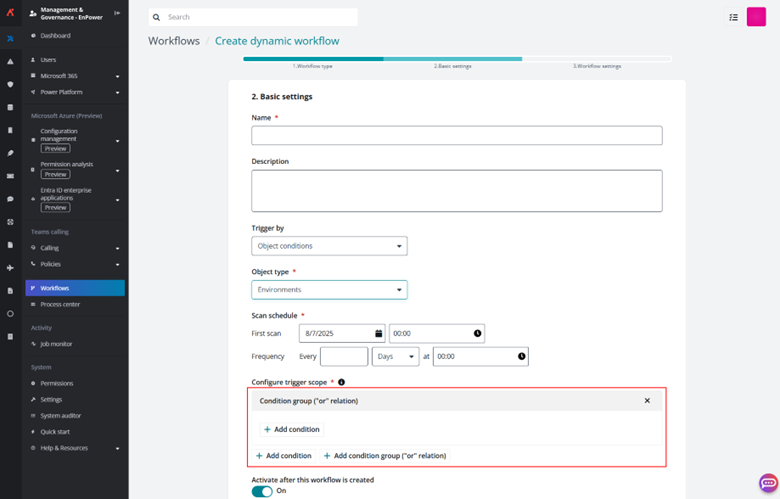Screen dimensions: 780x499
Task: Collapse the sidebar navigation icon
Action: coord(118,13)
